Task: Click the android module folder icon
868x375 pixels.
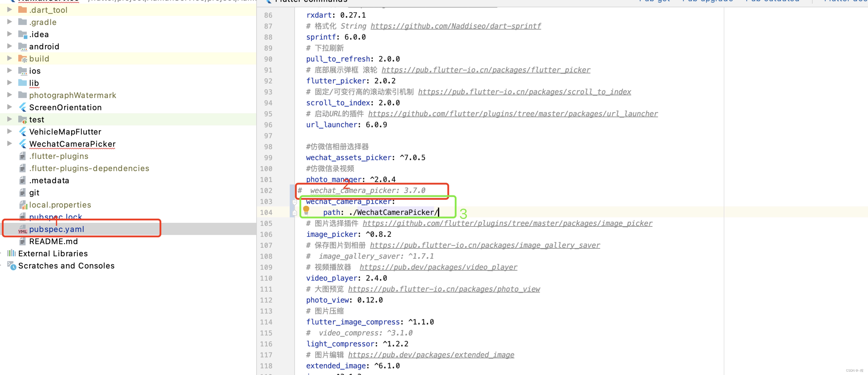Action: click(x=22, y=47)
